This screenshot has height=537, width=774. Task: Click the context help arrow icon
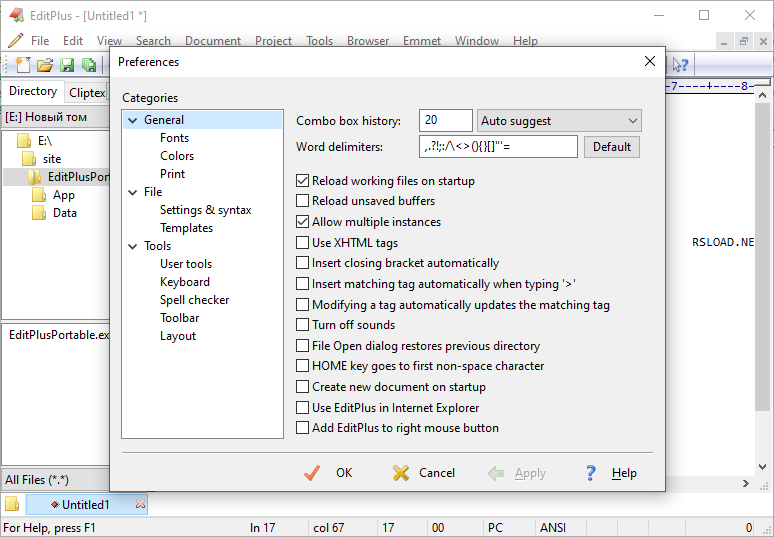pyautogui.click(x=680, y=65)
